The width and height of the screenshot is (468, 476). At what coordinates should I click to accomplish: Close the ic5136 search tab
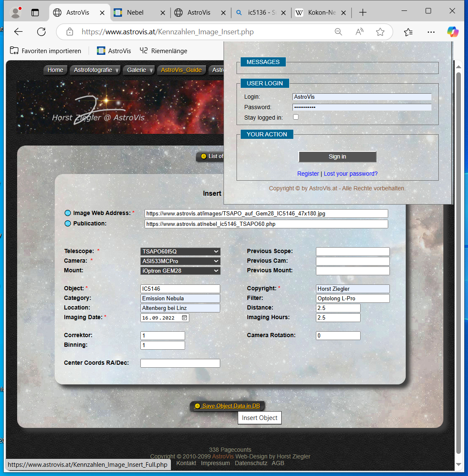pyautogui.click(x=283, y=13)
